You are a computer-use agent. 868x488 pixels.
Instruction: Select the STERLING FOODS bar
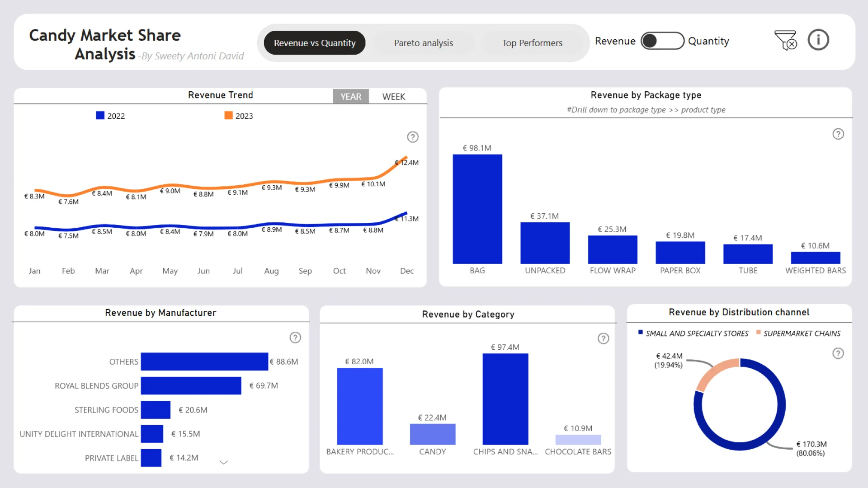pos(156,410)
